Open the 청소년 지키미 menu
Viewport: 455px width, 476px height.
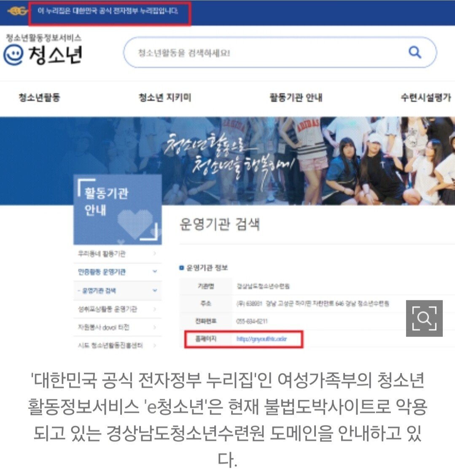click(165, 98)
